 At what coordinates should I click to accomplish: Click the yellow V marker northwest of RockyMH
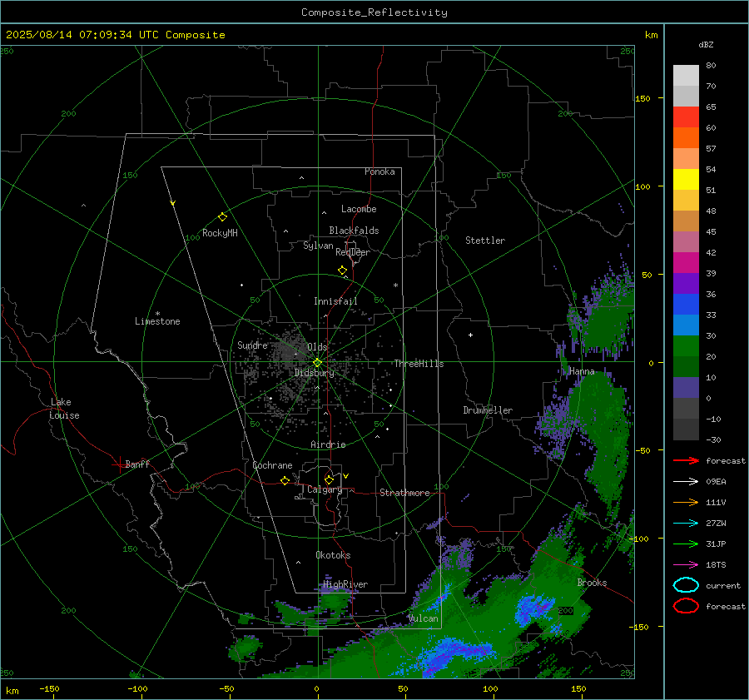(173, 203)
